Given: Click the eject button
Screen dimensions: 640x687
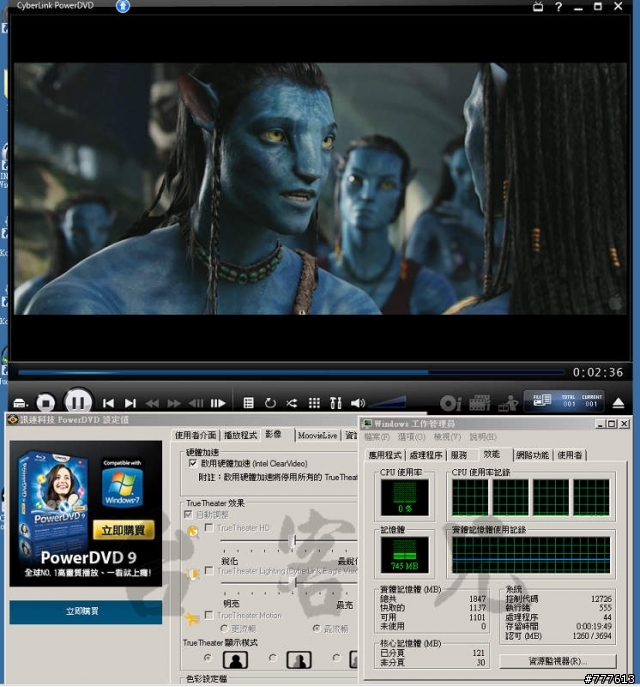Looking at the screenshot, I should click(618, 403).
